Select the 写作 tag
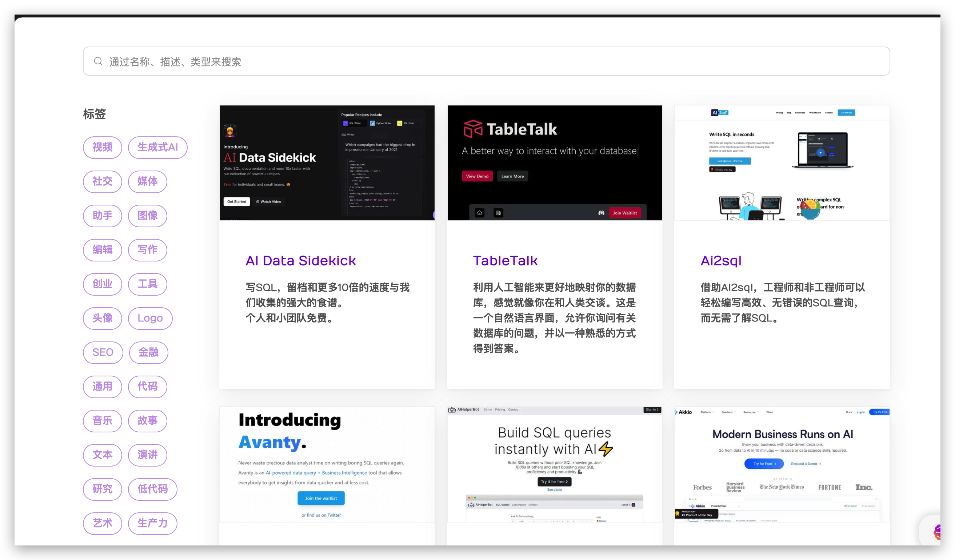 click(x=147, y=250)
